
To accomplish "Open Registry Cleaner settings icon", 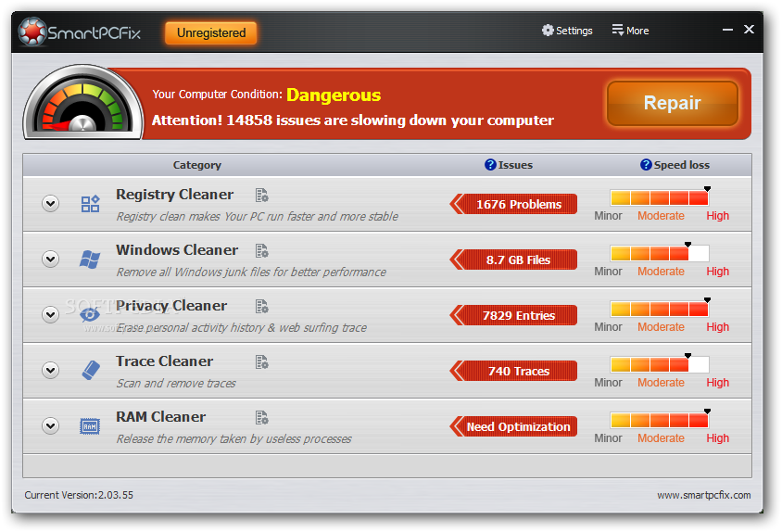I will (262, 196).
